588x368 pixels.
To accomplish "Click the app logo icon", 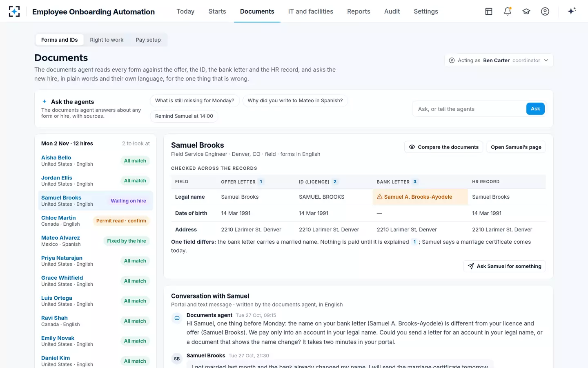I will [x=14, y=11].
